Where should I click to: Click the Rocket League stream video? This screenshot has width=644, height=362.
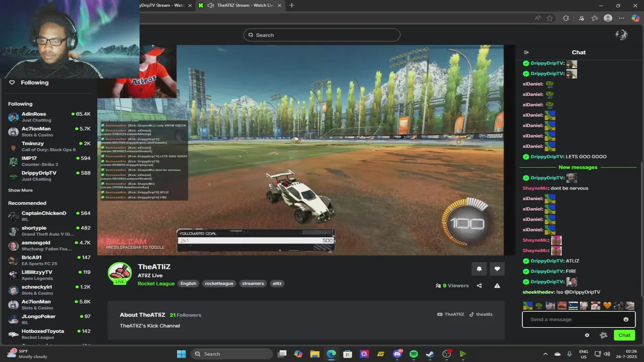pyautogui.click(x=300, y=150)
